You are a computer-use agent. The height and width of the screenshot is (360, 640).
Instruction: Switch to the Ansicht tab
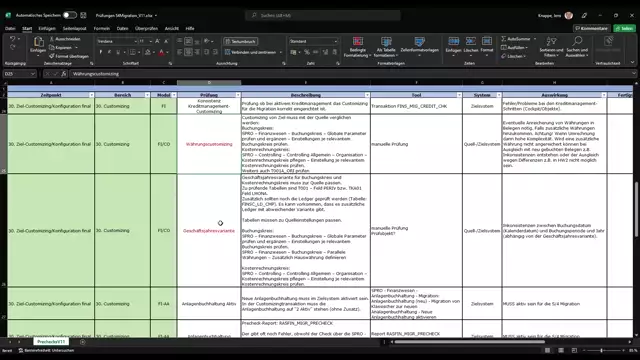click(x=172, y=29)
